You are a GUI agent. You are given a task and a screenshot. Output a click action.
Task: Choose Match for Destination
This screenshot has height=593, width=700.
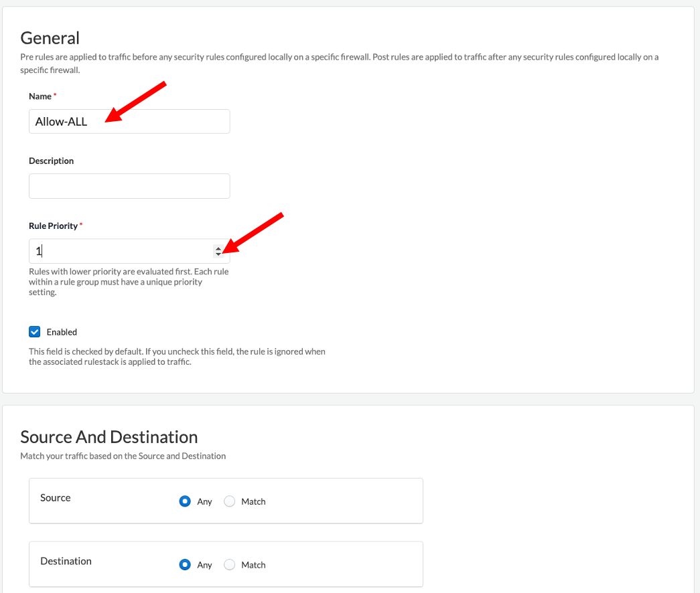[x=230, y=564]
